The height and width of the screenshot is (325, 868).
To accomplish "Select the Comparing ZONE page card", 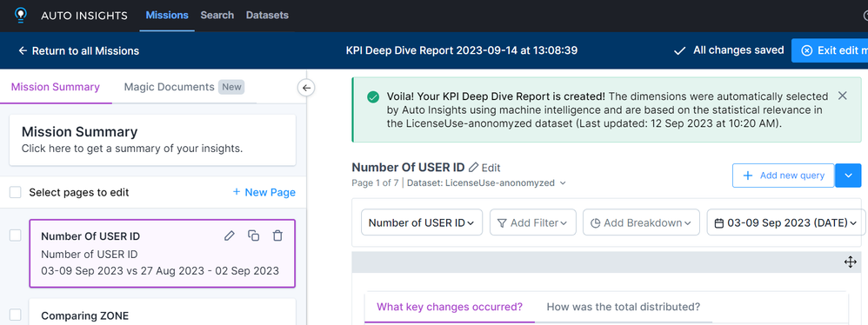I will pyautogui.click(x=162, y=312).
